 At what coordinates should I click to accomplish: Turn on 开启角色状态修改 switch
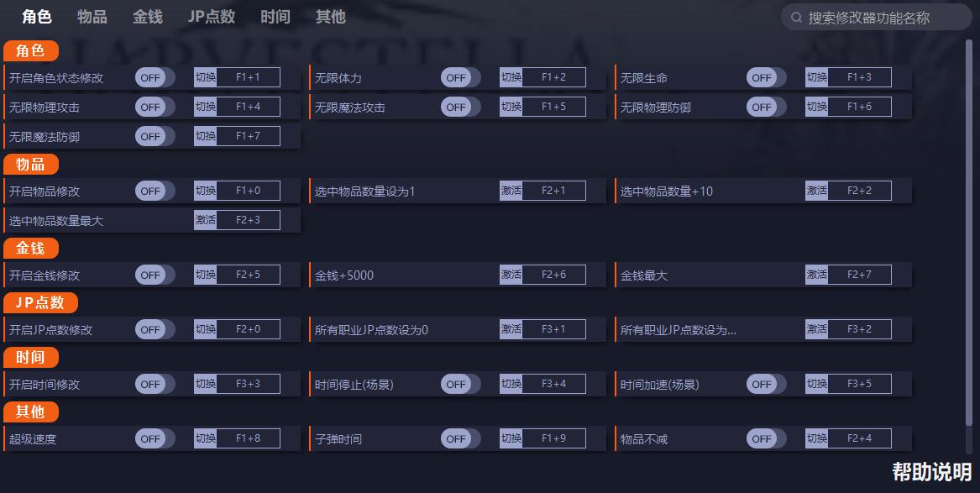(155, 77)
